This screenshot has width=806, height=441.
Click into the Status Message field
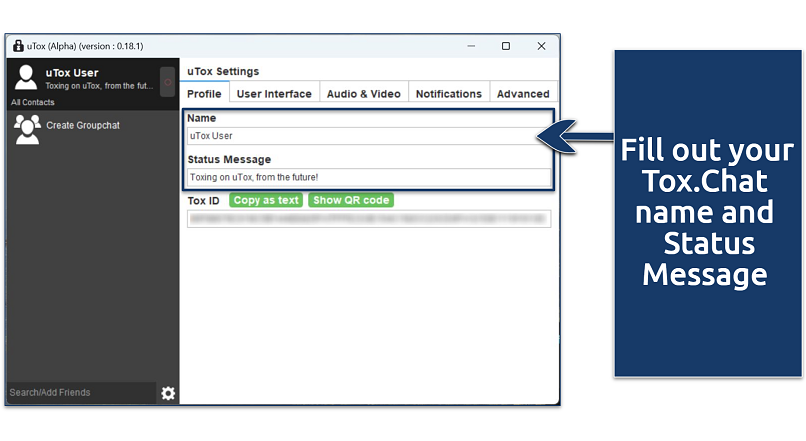(368, 177)
